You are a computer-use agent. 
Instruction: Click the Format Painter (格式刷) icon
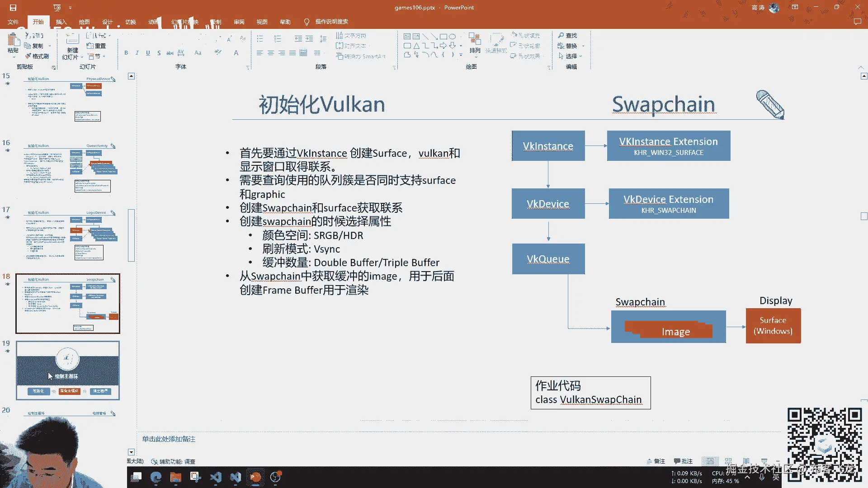click(x=28, y=56)
